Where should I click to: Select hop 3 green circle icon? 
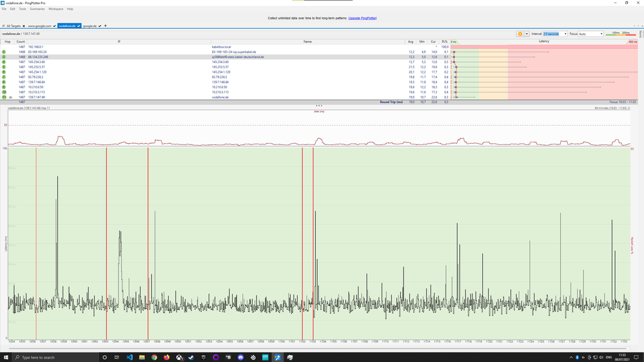pos(4,57)
